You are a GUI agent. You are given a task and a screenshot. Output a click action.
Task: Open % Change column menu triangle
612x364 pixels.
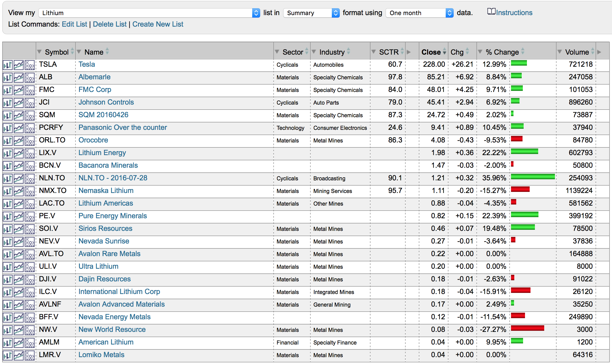pyautogui.click(x=480, y=52)
